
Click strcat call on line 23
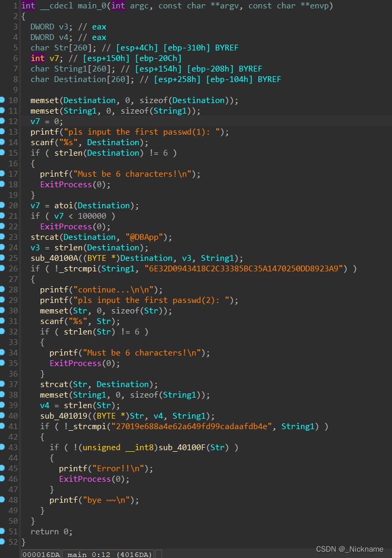click(x=45, y=237)
